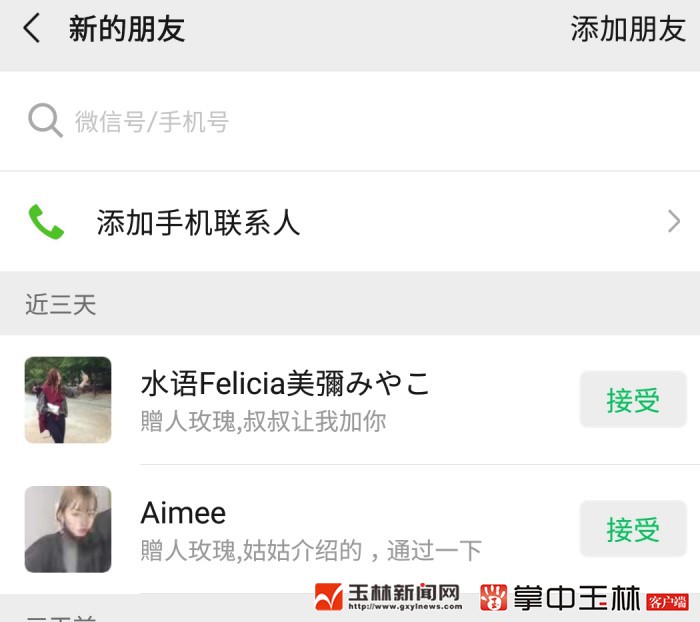Image resolution: width=700 pixels, height=622 pixels.
Task: Click the red 客户端 badge
Action: pyautogui.click(x=667, y=601)
